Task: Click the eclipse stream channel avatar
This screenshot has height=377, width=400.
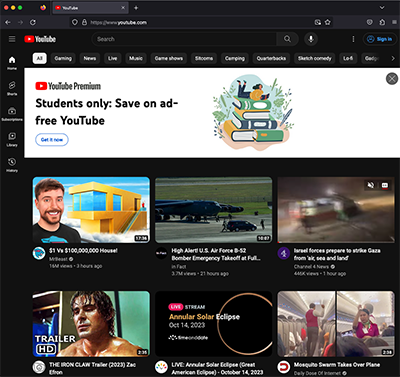Action: pyautogui.click(x=161, y=367)
